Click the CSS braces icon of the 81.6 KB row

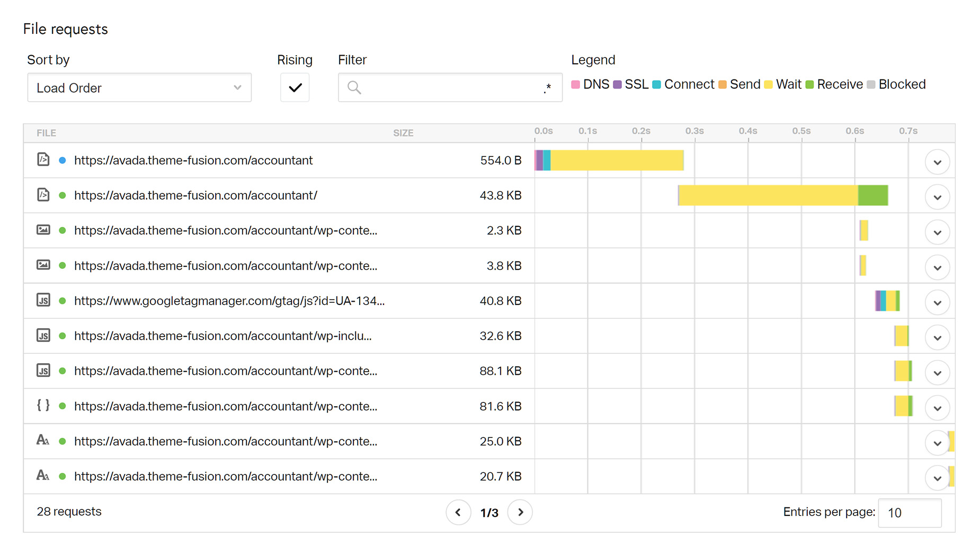(43, 406)
